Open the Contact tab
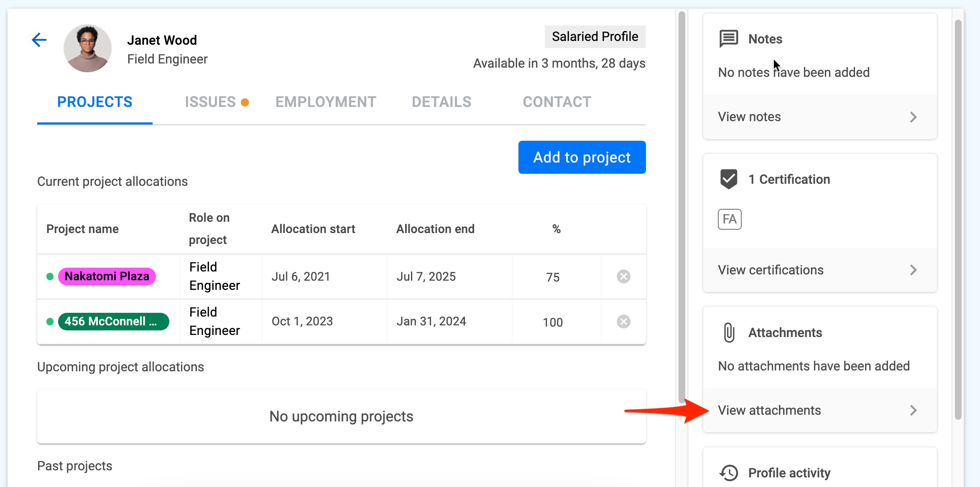980x487 pixels. 557,102
